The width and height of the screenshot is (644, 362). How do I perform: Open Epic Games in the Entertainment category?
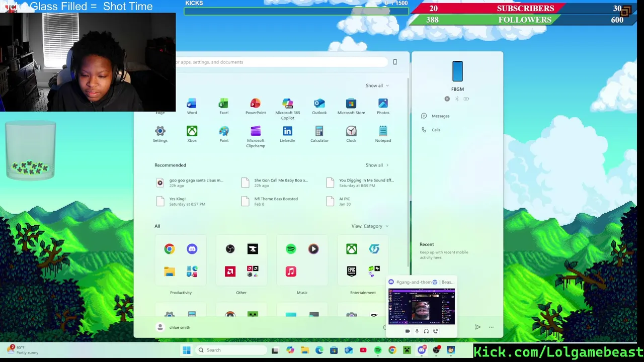351,271
